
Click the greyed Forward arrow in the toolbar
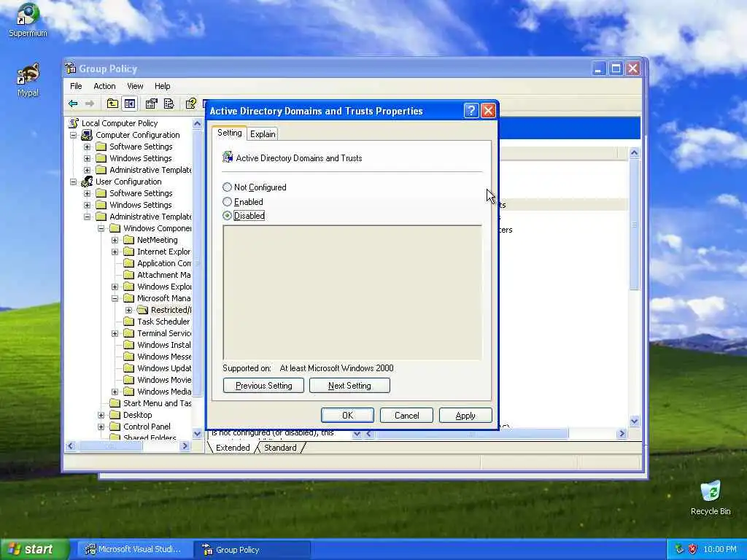coord(90,104)
